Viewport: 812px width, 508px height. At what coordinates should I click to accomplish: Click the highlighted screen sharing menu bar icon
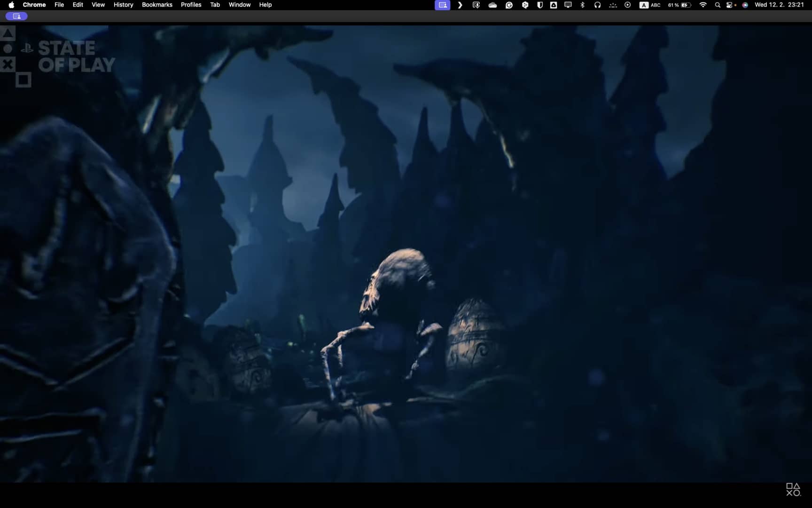tap(443, 5)
